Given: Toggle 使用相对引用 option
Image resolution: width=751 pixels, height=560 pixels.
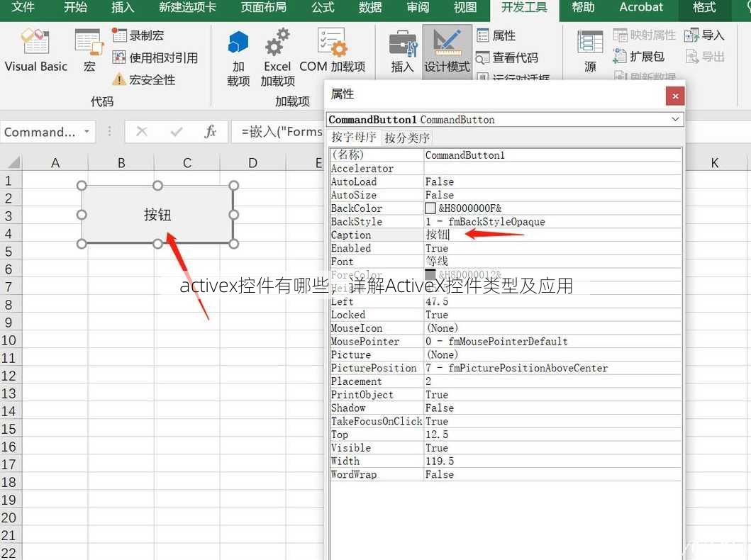Looking at the screenshot, I should [155, 57].
